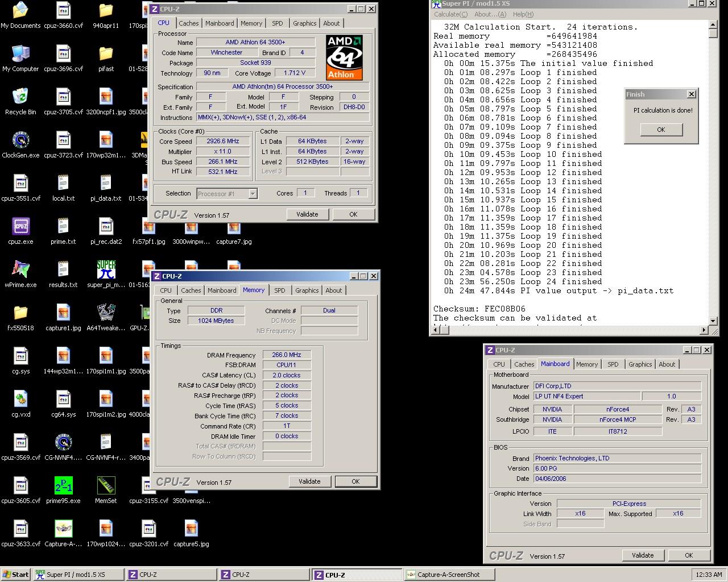Click Super PI vertical scrollbar up arrow
The height and width of the screenshot is (582, 728).
[x=713, y=24]
